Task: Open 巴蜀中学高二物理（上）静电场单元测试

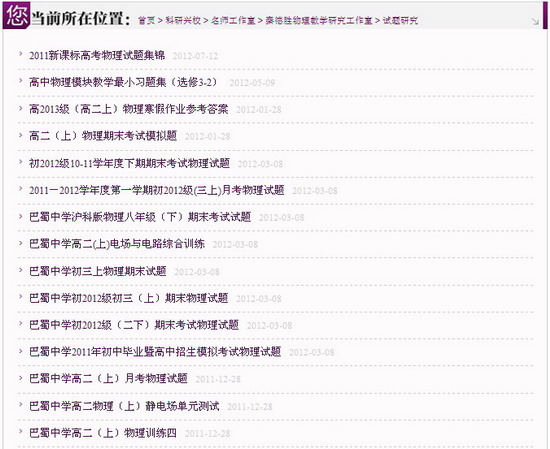Action: coord(124,406)
